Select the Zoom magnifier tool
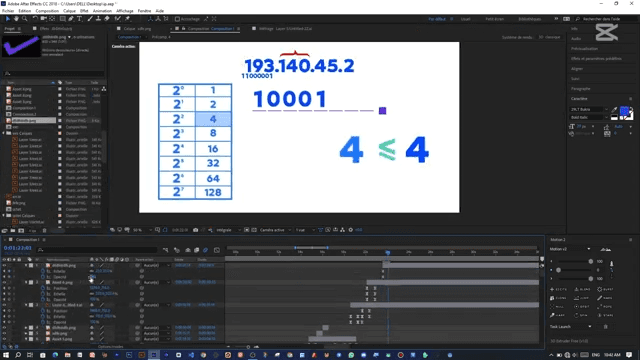 pyautogui.click(x=25, y=19)
